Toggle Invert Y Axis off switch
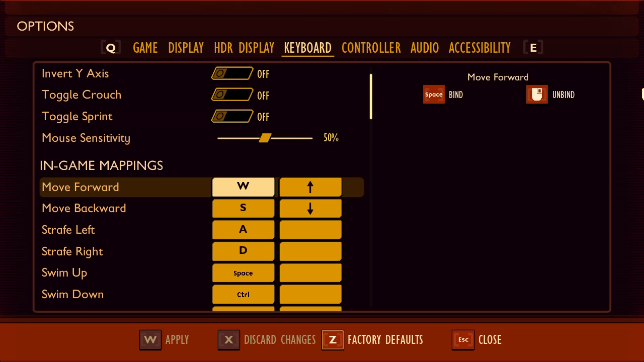This screenshot has height=362, width=644. tap(232, 73)
